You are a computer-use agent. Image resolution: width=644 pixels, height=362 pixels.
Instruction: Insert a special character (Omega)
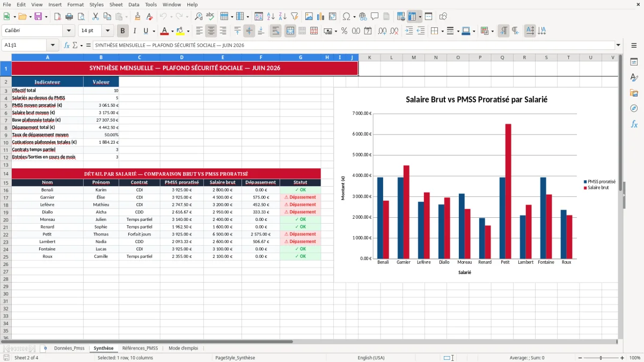click(x=346, y=17)
